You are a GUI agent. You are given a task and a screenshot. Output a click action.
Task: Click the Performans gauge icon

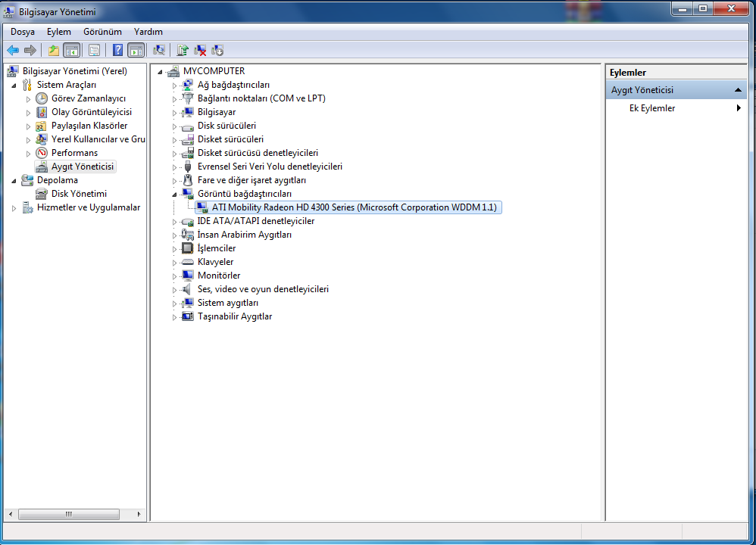tap(42, 153)
